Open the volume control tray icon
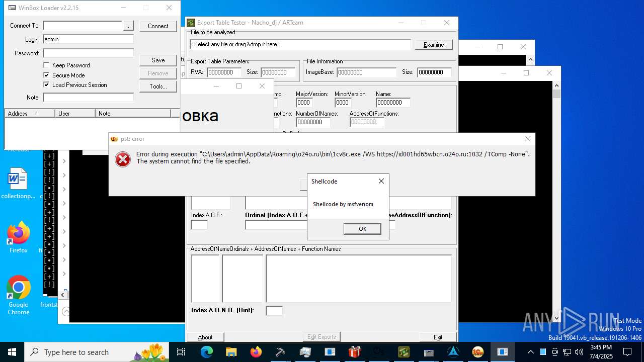644x362 pixels. click(x=579, y=352)
